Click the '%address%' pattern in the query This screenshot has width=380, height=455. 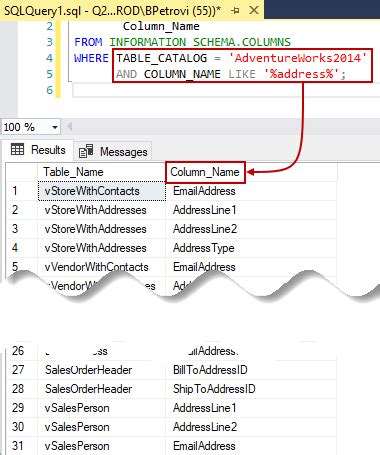pos(302,74)
